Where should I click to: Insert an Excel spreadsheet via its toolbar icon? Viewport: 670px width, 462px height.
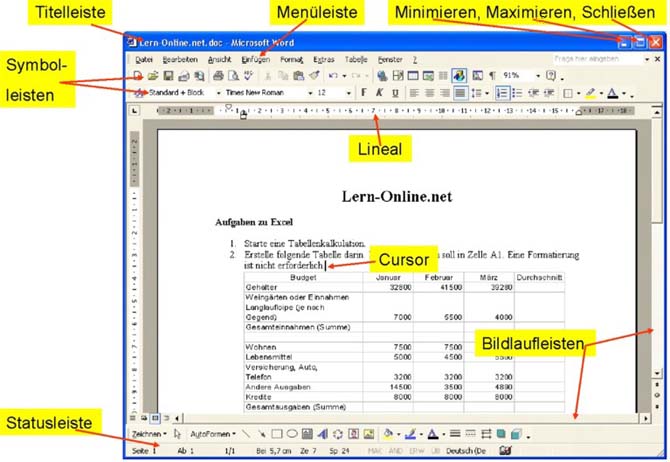(x=428, y=76)
